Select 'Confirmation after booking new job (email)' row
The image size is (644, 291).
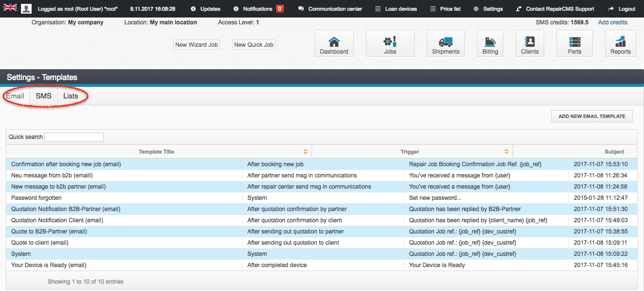tap(321, 164)
